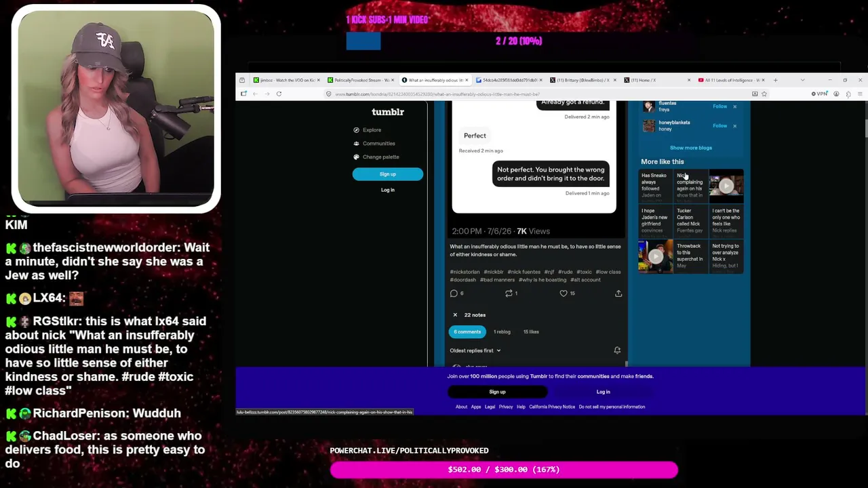Switch to the '(11) Home / X' tab

656,80
